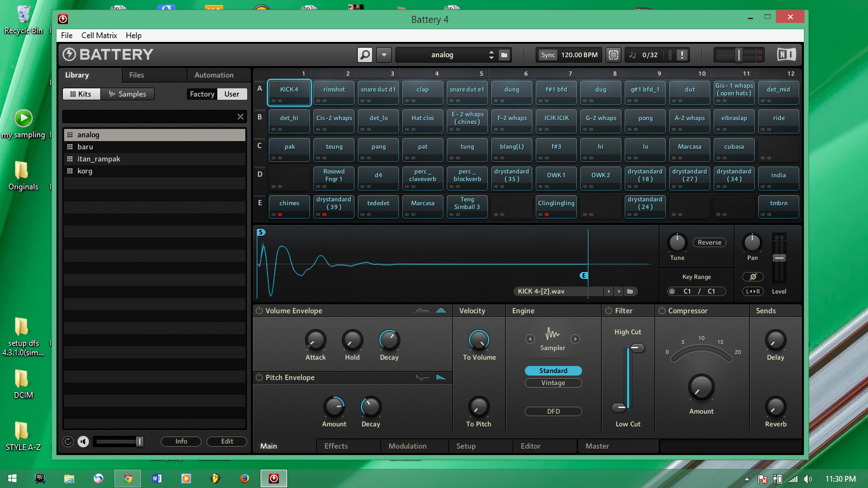
Task: Switch library to Factory content
Action: [x=202, y=94]
